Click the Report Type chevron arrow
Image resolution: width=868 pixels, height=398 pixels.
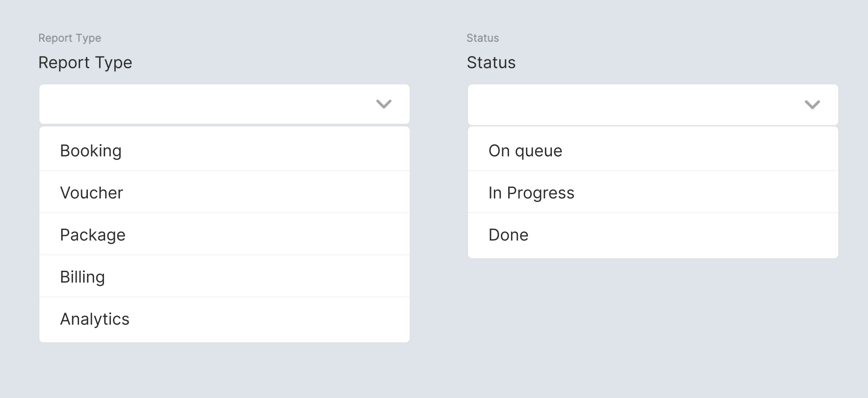click(x=383, y=104)
